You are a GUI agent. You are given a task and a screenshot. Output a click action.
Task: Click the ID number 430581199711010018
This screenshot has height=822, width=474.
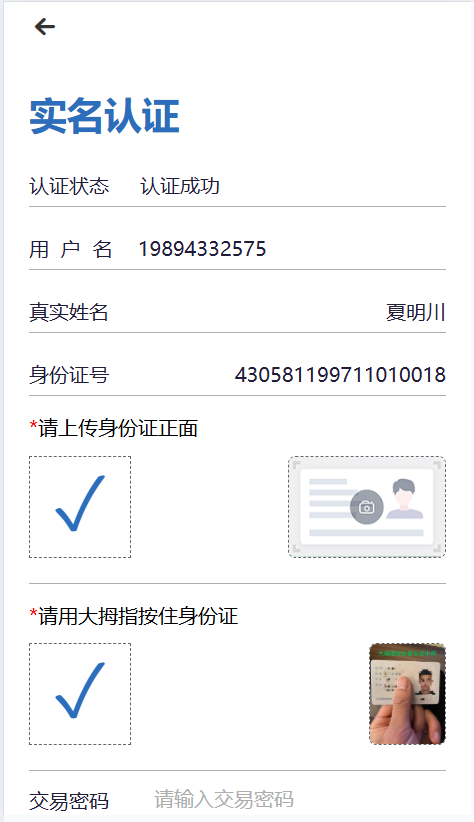point(340,375)
